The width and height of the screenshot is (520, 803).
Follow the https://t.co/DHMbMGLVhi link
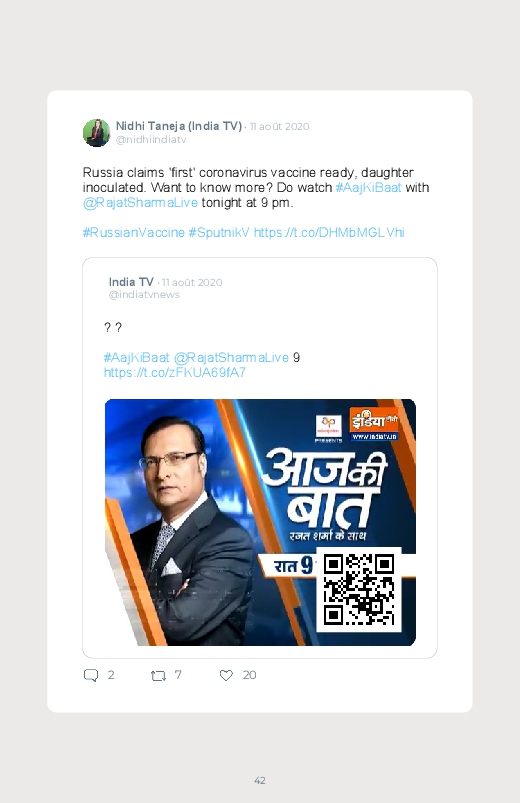329,233
